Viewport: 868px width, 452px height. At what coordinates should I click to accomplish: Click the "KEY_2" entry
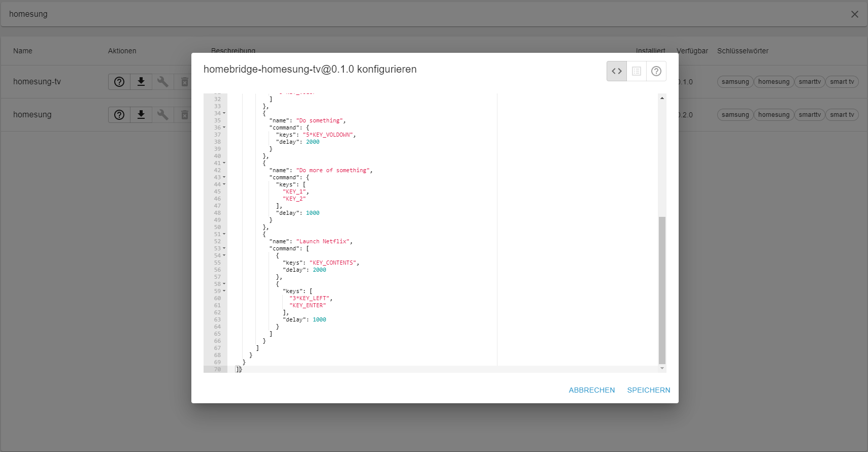[294, 199]
